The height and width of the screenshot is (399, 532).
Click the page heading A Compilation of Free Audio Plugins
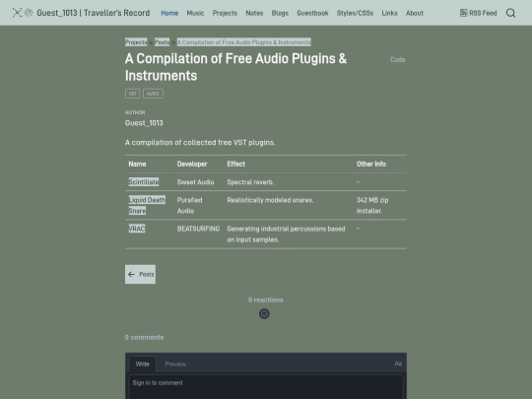(x=235, y=67)
